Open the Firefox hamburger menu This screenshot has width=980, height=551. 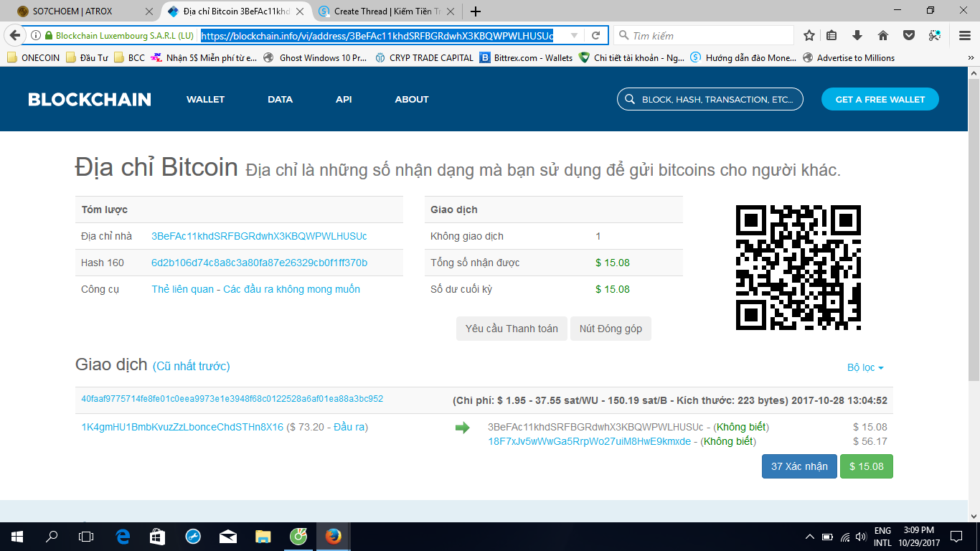click(965, 35)
